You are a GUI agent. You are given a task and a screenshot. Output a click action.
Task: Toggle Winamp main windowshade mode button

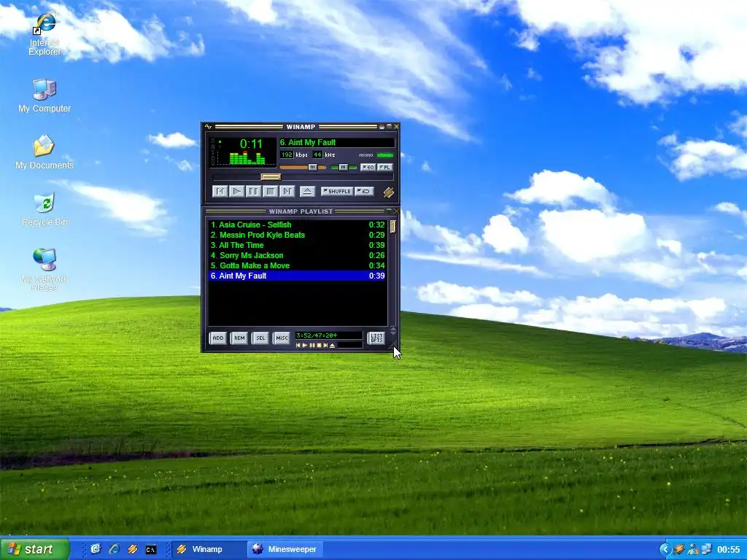390,127
